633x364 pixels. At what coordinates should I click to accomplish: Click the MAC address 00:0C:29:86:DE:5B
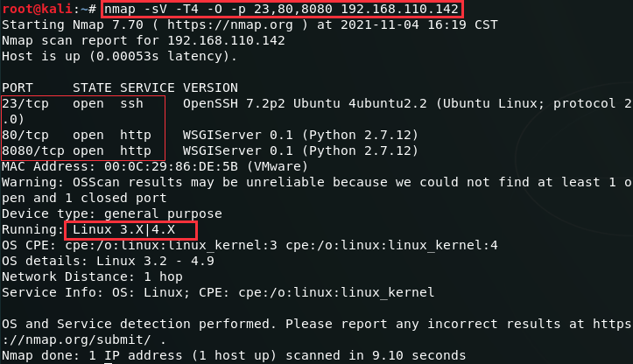coord(172,166)
